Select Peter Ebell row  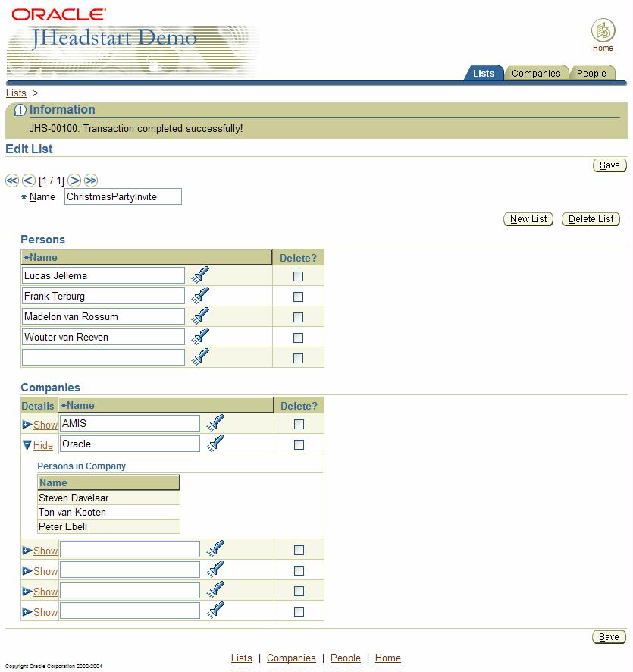108,526
